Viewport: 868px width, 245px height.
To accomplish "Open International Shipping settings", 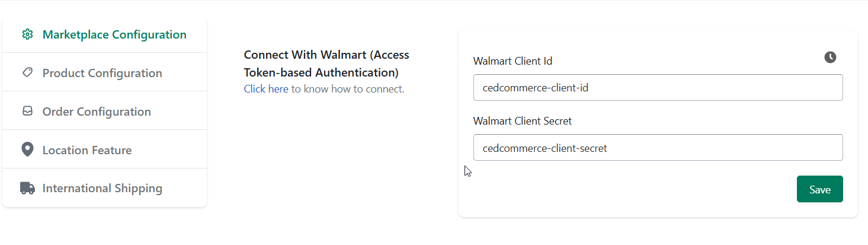I will 105,188.
